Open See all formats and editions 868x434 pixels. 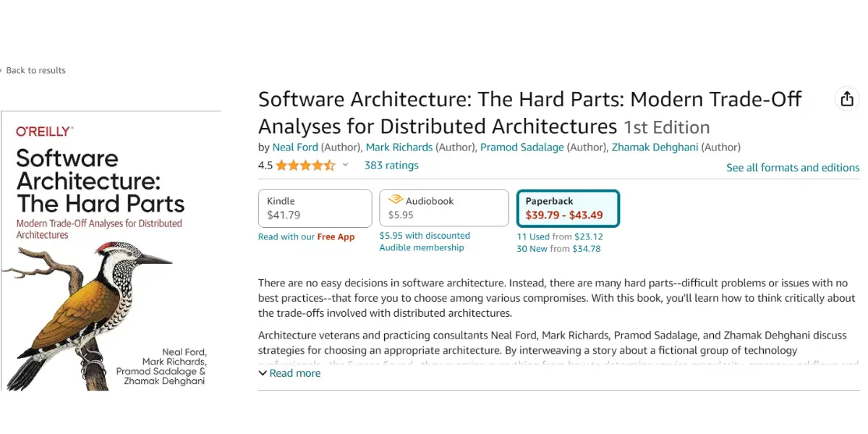[x=792, y=167]
